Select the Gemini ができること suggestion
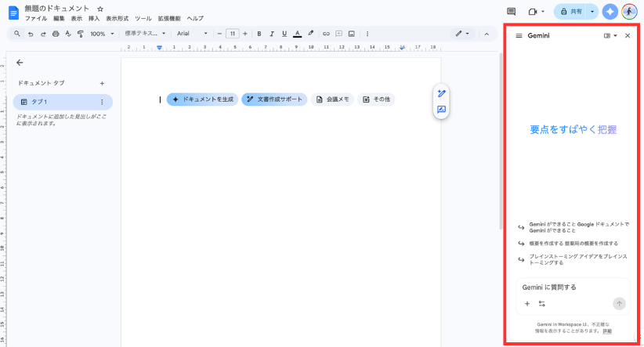The height and width of the screenshot is (347, 644). tap(573, 227)
